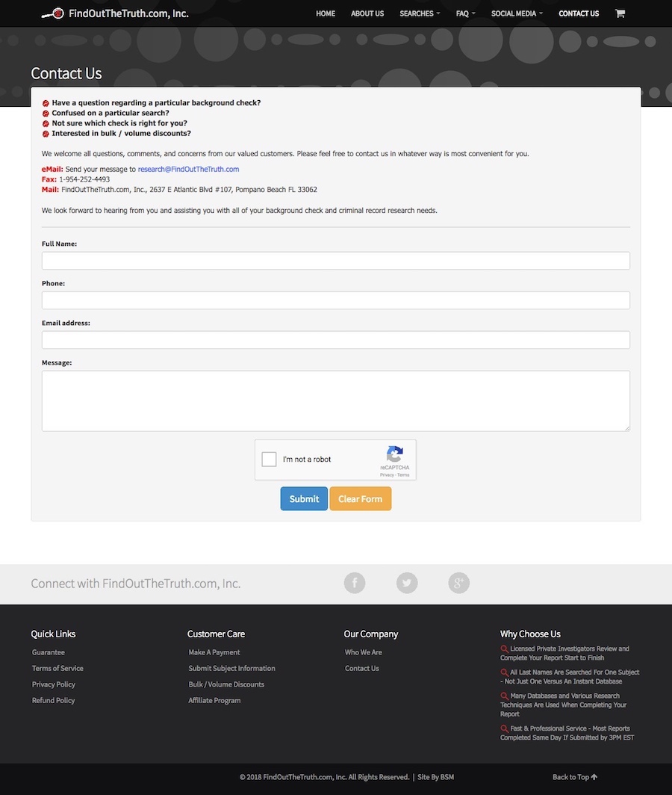672x795 pixels.
Task: Open the Privacy Policy footer link
Action: (x=53, y=684)
